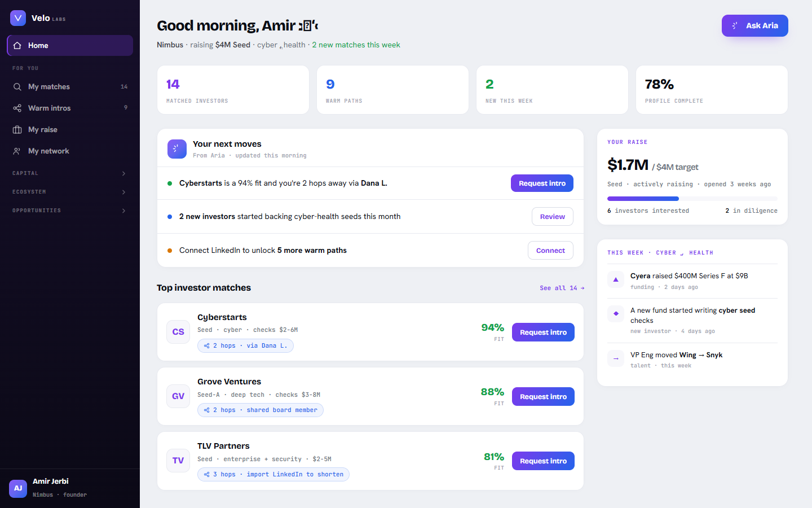This screenshot has width=812, height=508.
Task: Open the 78% Profile Complete stat card
Action: pyautogui.click(x=712, y=90)
